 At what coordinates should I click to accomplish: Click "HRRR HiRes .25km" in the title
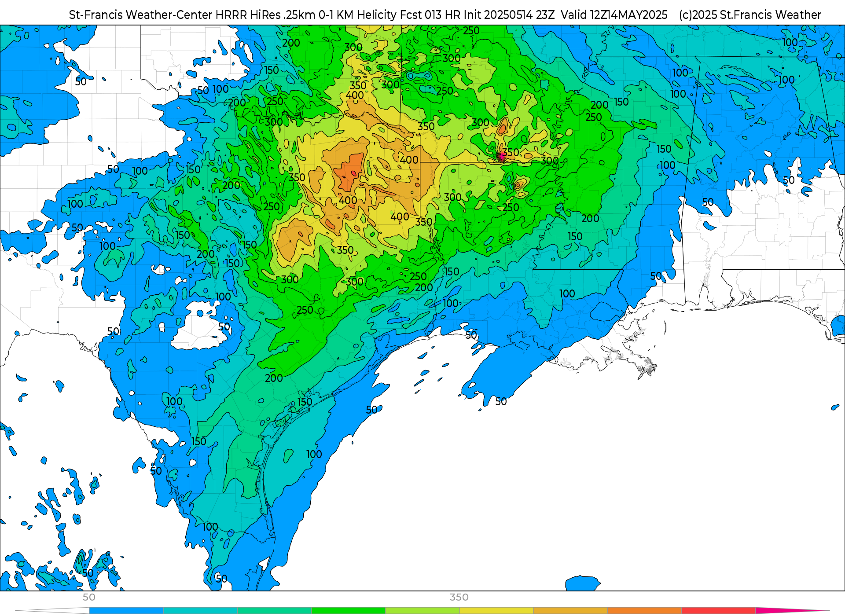pos(265,15)
